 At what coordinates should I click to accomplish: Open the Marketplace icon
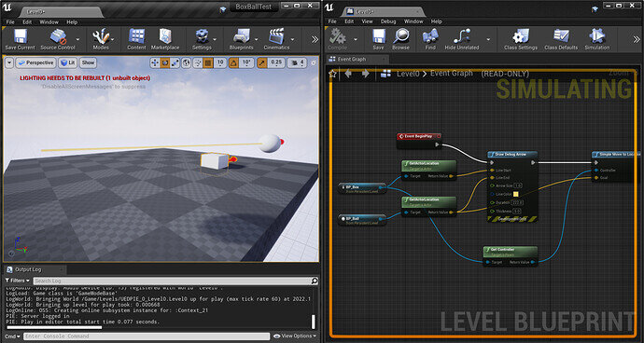coord(165,39)
